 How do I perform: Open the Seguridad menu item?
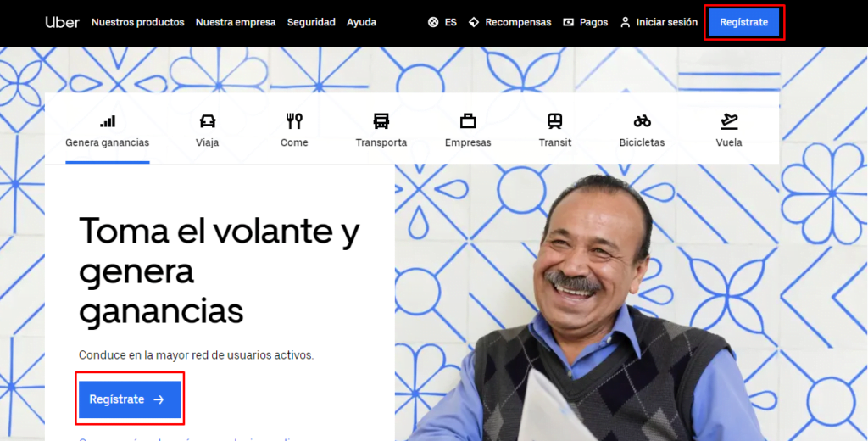pyautogui.click(x=311, y=22)
